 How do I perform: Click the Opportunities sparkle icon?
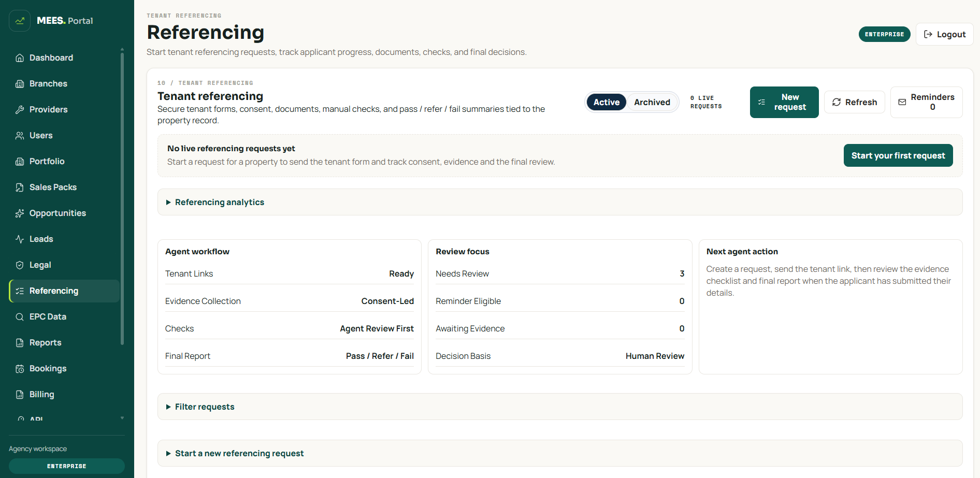20,213
